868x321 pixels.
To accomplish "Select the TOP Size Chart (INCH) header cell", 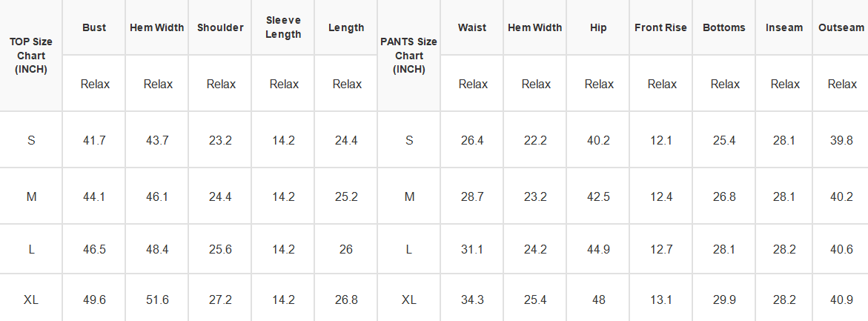I will coord(31,56).
